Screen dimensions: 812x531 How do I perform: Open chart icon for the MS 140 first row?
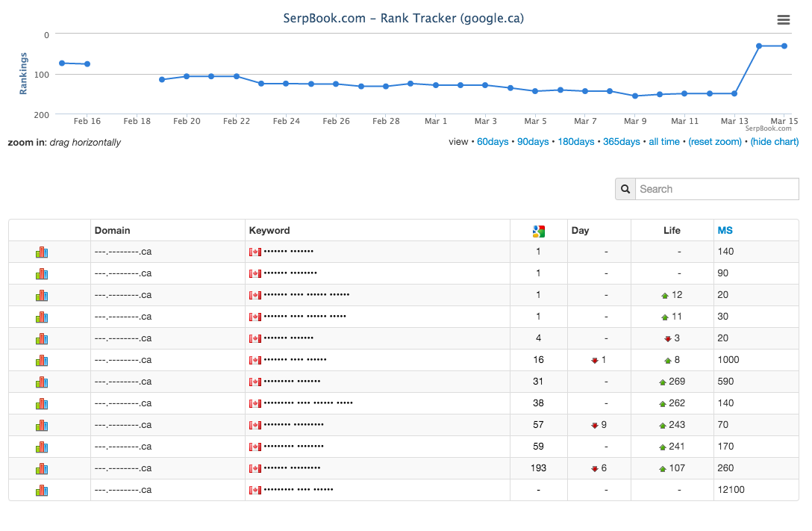[x=42, y=252]
